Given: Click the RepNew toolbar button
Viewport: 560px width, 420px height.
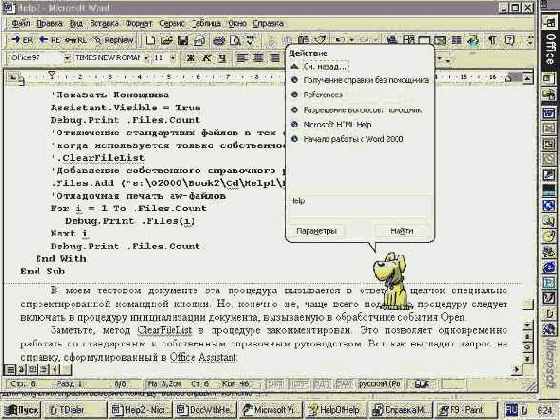Looking at the screenshot, I should 114,40.
